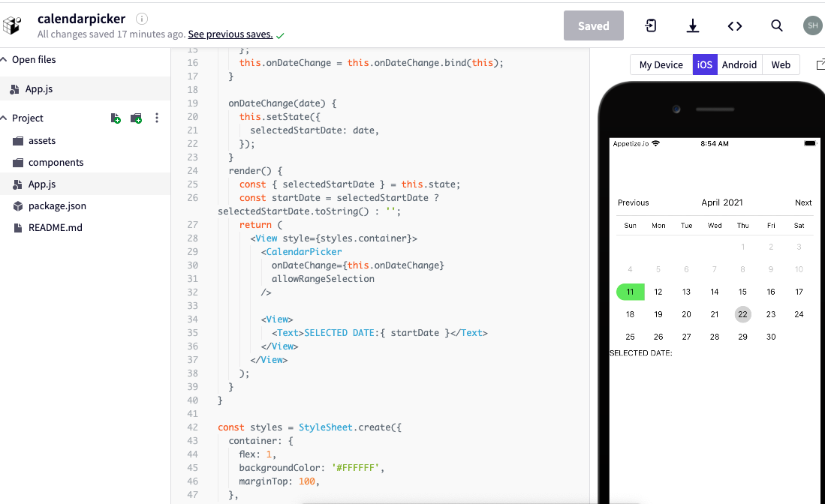Add a new file in the Project panel
Image resolution: width=825 pixels, height=504 pixels.
pos(116,118)
